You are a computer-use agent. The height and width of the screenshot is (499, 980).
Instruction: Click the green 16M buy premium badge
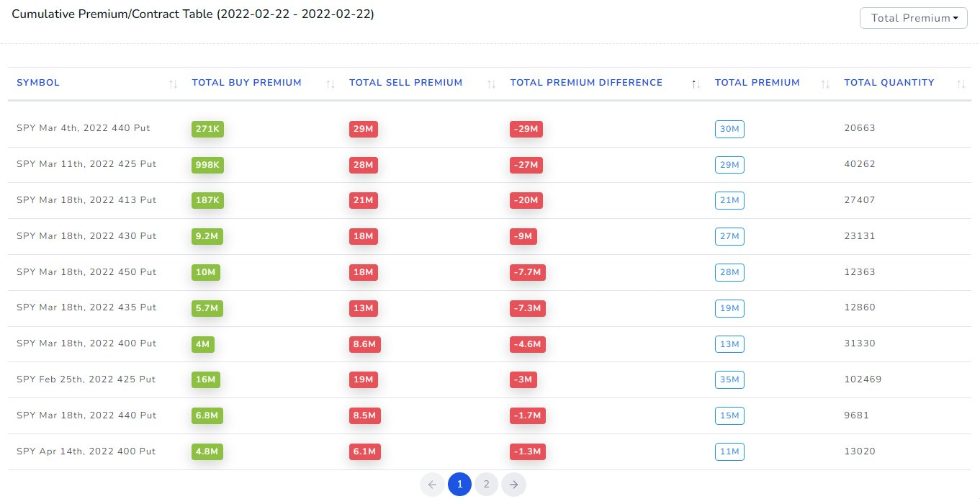coord(206,380)
